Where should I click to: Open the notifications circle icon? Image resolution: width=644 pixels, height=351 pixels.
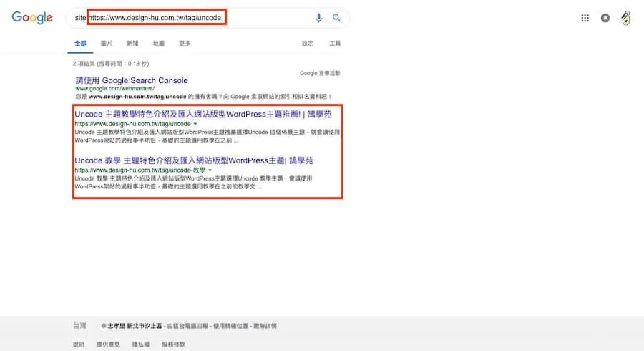pos(605,18)
